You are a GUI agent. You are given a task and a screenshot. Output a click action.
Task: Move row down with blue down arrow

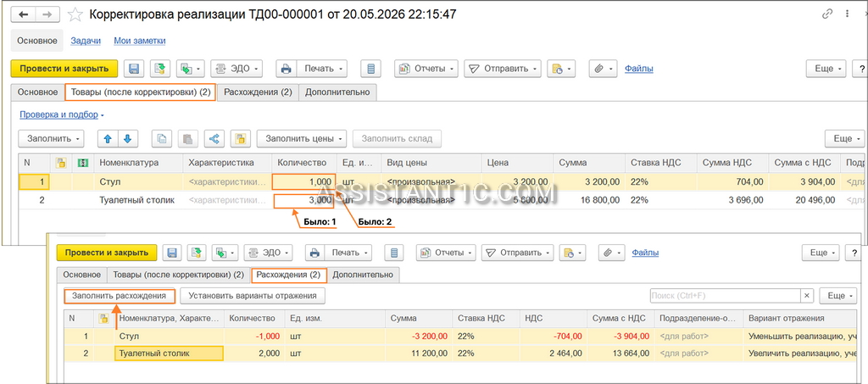coord(128,138)
